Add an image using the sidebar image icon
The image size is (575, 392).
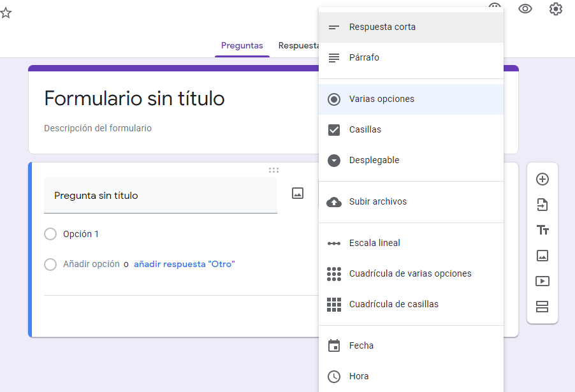coord(542,256)
